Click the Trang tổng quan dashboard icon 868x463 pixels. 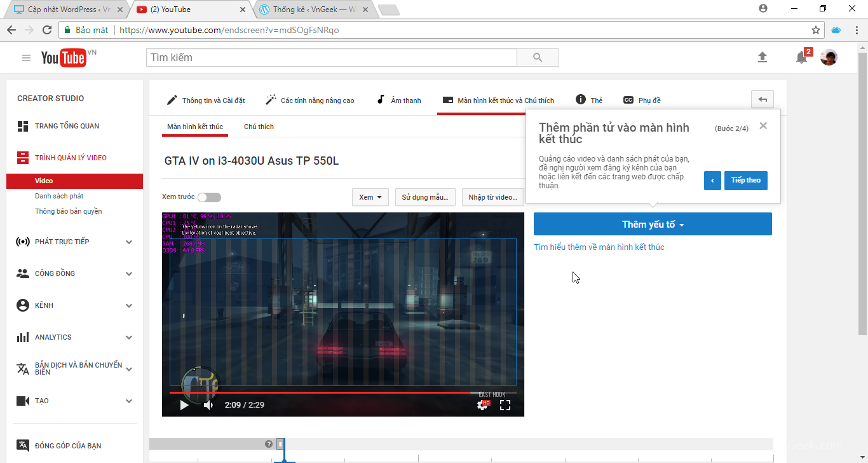coord(23,126)
